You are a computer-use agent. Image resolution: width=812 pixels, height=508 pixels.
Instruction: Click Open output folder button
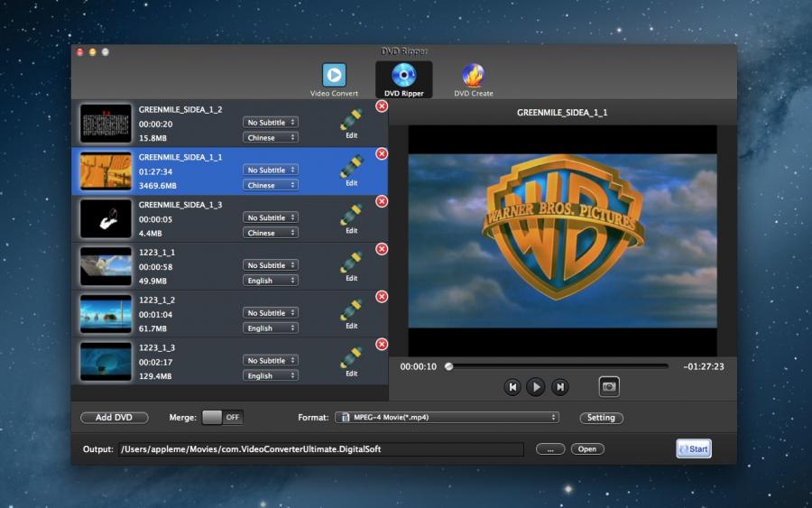point(587,449)
